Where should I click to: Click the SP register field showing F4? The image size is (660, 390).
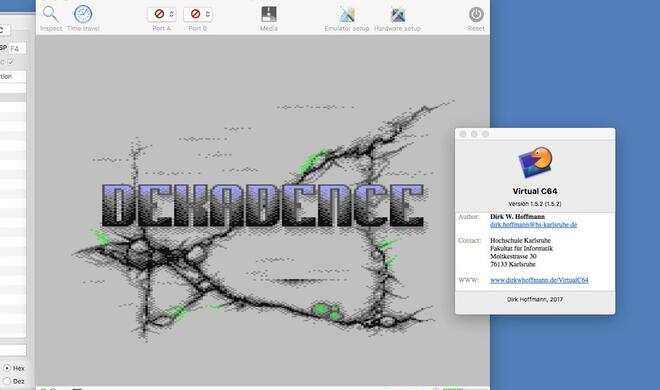[x=17, y=49]
